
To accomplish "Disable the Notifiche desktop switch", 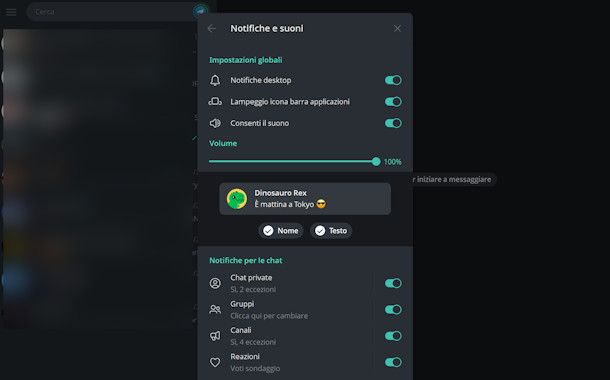I will 393,80.
